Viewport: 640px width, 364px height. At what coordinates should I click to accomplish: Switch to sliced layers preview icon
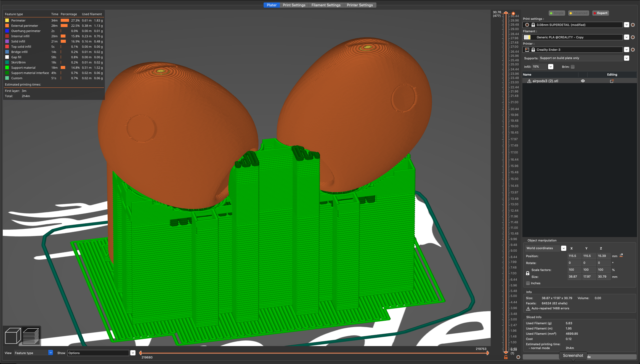pos(31,336)
